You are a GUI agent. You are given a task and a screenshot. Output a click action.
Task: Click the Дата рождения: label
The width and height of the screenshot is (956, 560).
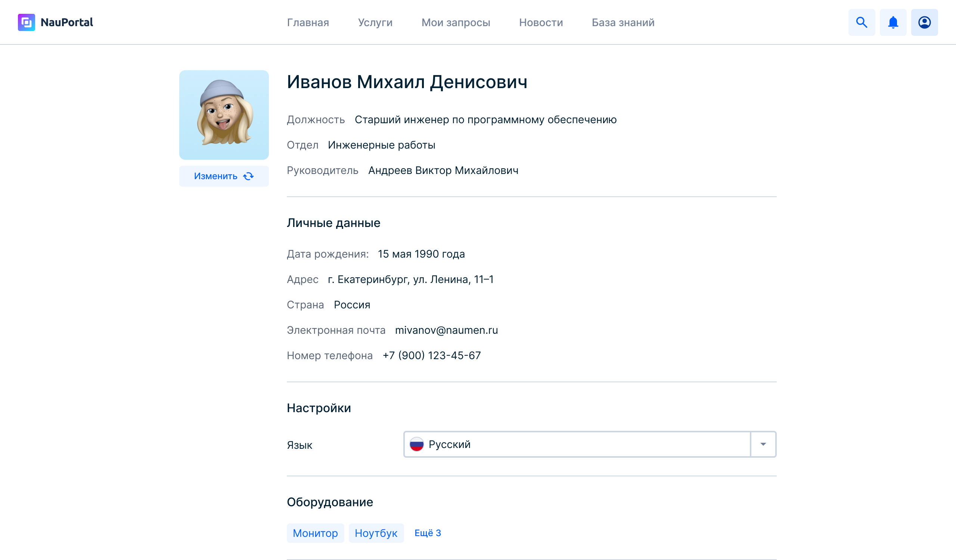tap(328, 254)
